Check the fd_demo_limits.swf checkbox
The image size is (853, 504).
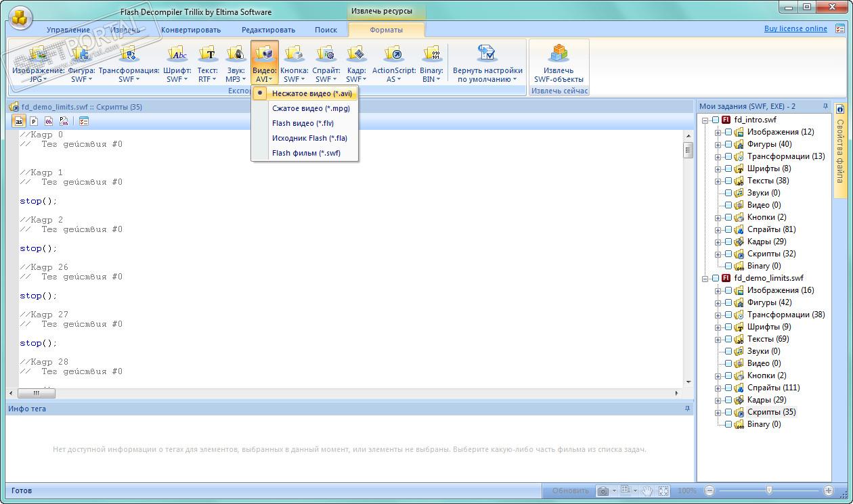716,278
